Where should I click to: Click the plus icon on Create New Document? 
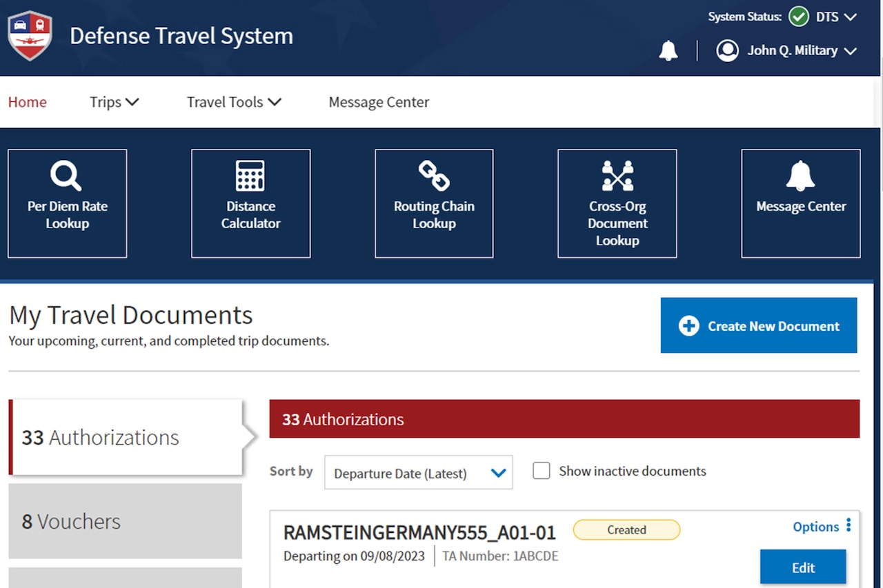pyautogui.click(x=688, y=326)
